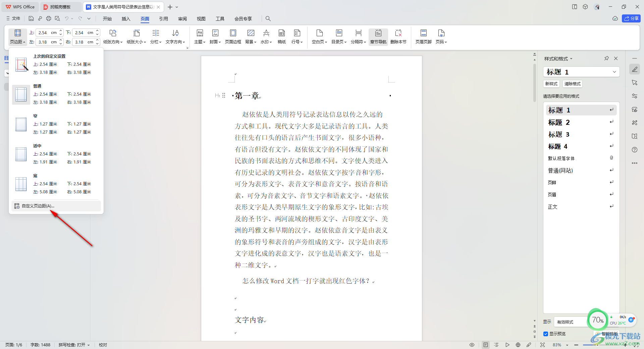Image resolution: width=644 pixels, height=349 pixels.
Task: Apply 标题 4 style from list
Action: (581, 147)
